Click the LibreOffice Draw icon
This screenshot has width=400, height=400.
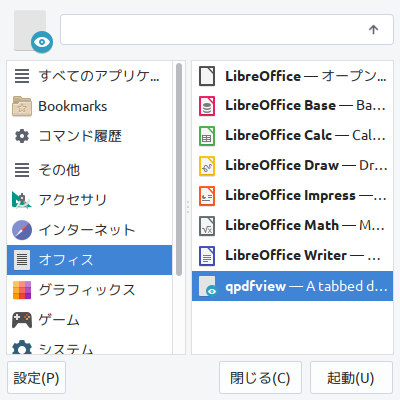coord(207,166)
